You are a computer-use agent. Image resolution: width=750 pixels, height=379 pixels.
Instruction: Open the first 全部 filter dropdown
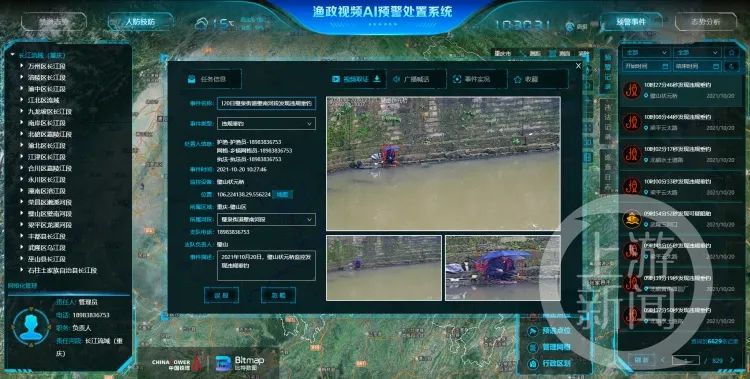(646, 52)
